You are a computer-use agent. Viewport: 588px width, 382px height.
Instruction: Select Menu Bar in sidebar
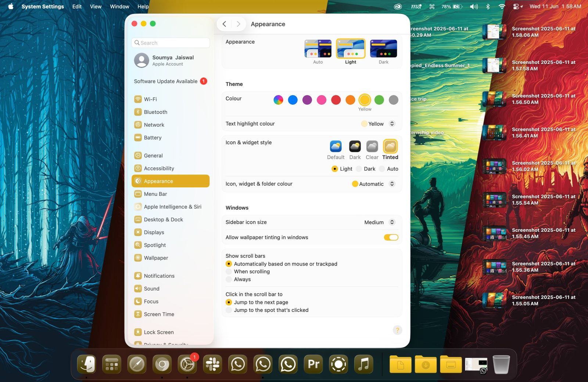[171, 194]
